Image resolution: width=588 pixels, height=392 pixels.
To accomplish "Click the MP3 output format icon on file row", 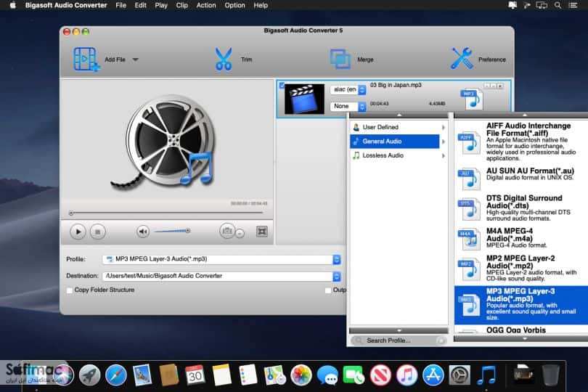I will (471, 99).
